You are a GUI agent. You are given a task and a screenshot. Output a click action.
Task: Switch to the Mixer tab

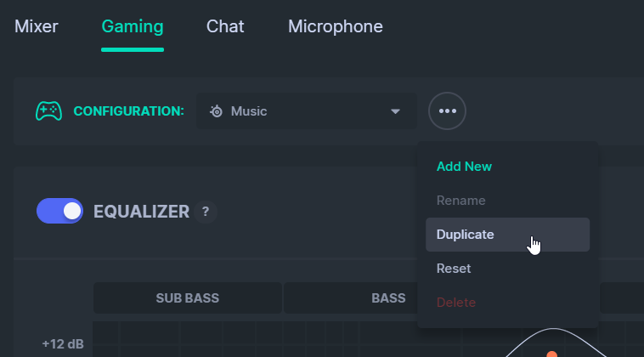pyautogui.click(x=37, y=26)
